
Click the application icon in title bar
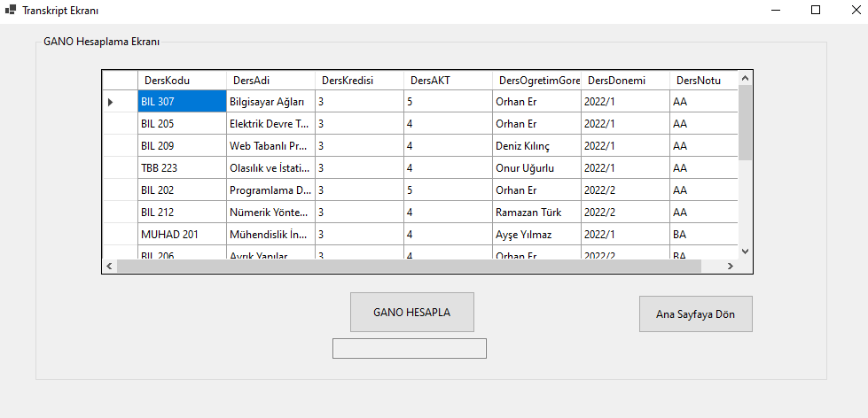coord(11,10)
